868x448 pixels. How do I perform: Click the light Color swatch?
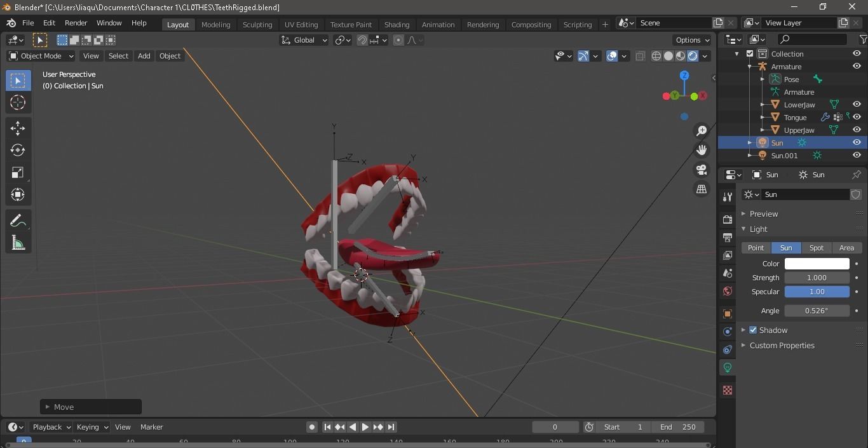point(817,263)
